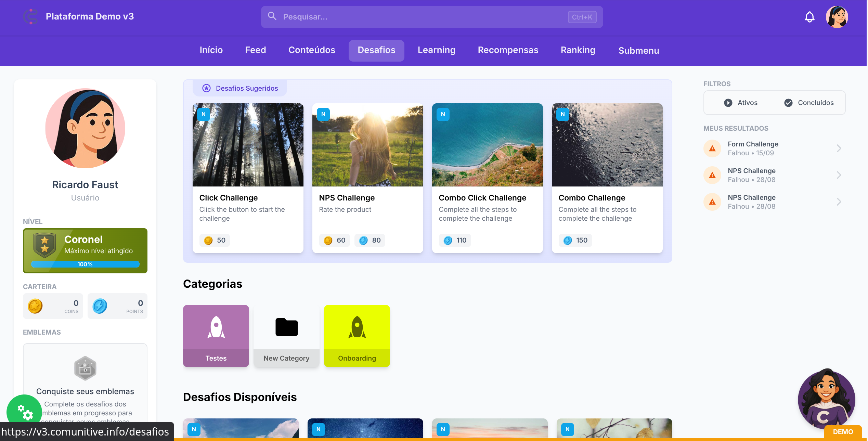This screenshot has width=868, height=441.
Task: Expand the NPS Challenge result dated 28/08
Action: (x=839, y=175)
